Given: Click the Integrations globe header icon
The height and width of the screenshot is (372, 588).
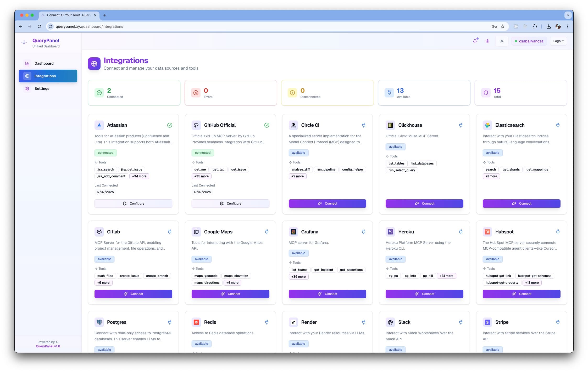Looking at the screenshot, I should point(94,64).
